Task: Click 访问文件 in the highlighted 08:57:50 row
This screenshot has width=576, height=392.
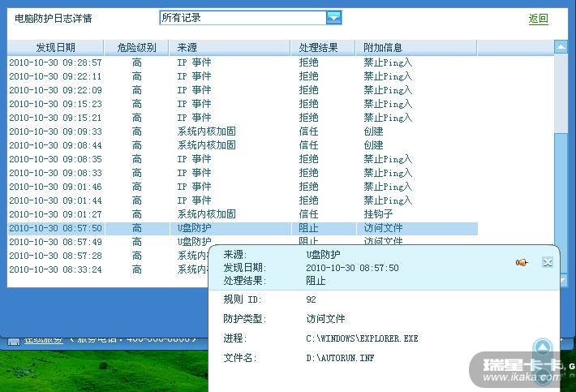Action: point(383,228)
